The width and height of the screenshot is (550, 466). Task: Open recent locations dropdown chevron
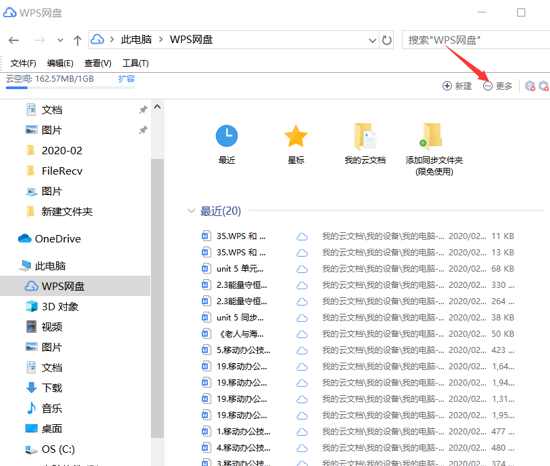pos(60,40)
